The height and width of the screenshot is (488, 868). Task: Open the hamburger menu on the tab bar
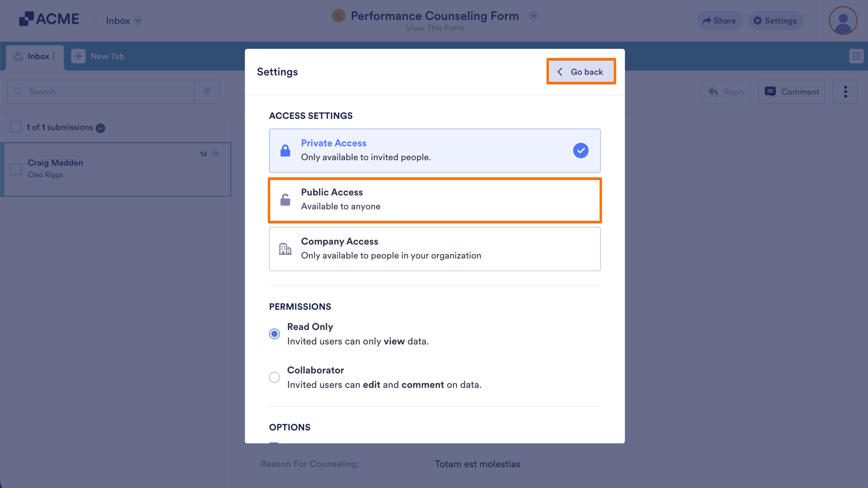coord(856,56)
